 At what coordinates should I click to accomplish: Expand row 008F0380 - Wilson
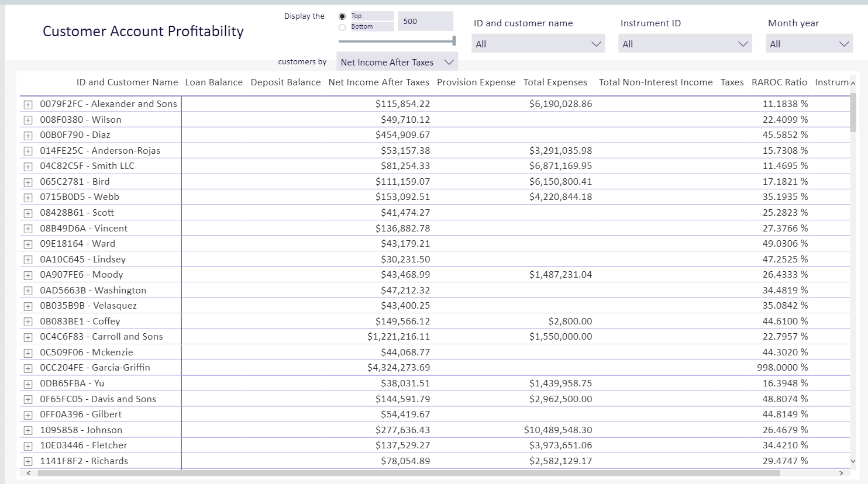(27, 120)
